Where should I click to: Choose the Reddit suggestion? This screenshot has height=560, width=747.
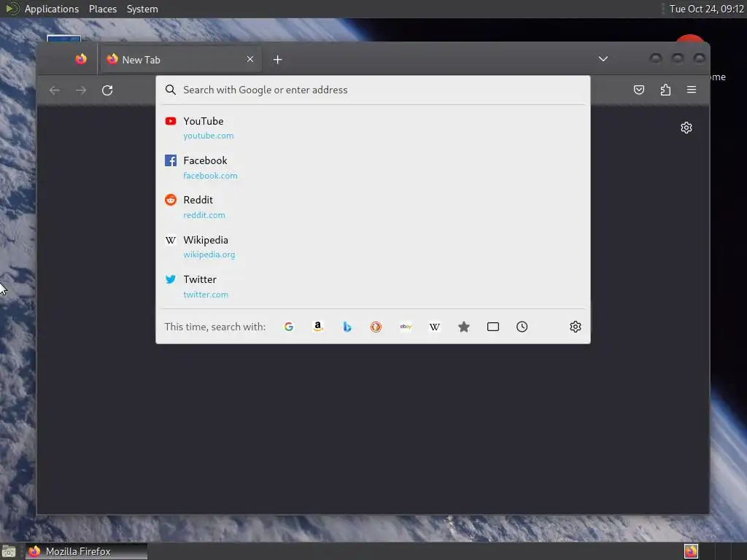pos(373,207)
